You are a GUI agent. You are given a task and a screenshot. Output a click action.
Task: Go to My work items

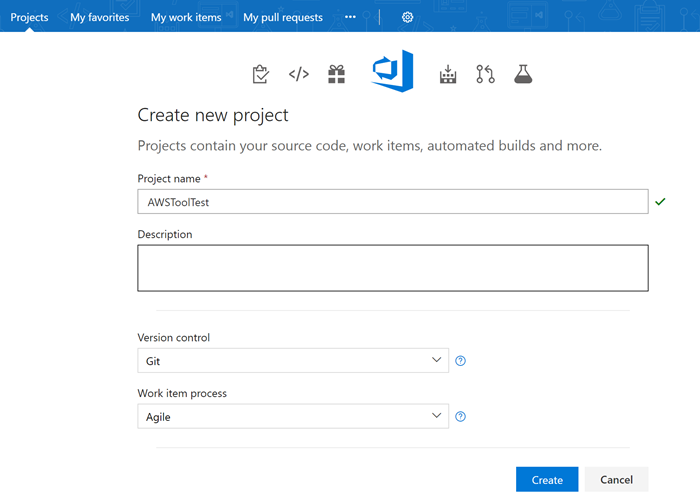pos(186,17)
